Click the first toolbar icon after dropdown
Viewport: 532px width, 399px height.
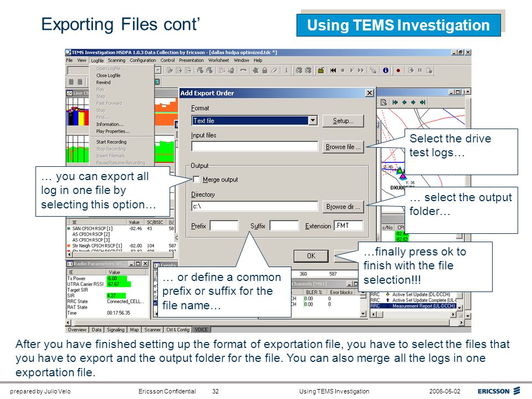[170, 70]
